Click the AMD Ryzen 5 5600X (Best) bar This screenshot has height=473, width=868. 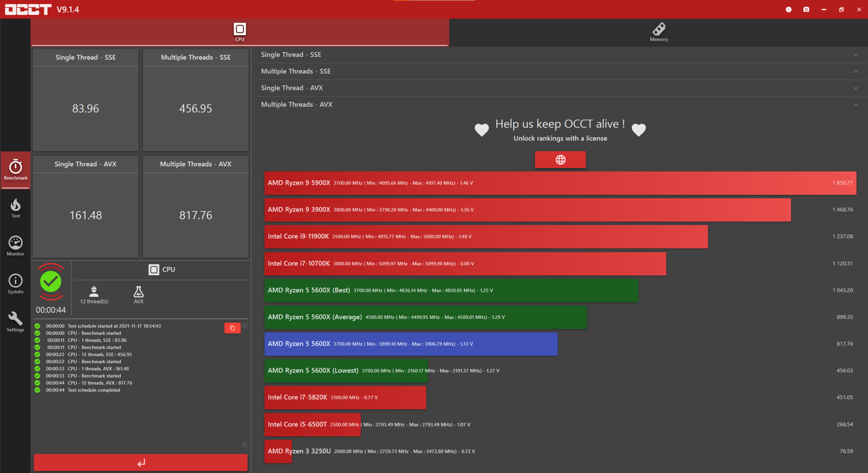coord(451,290)
